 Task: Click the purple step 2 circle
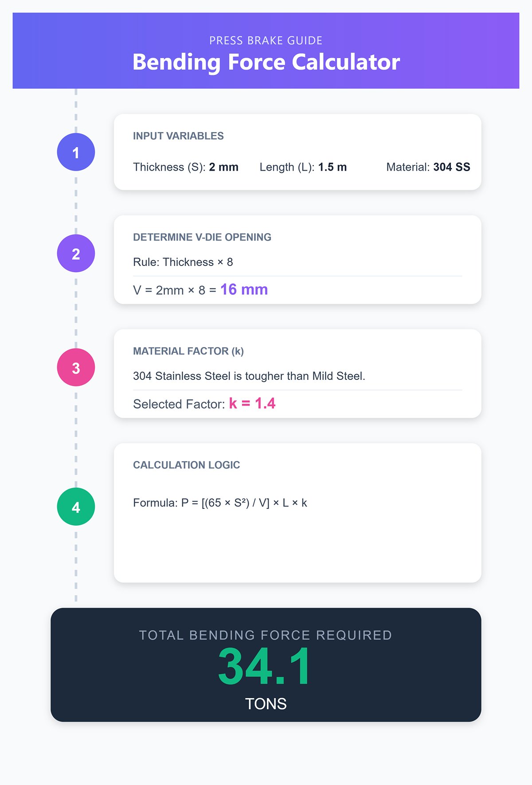[x=76, y=254]
